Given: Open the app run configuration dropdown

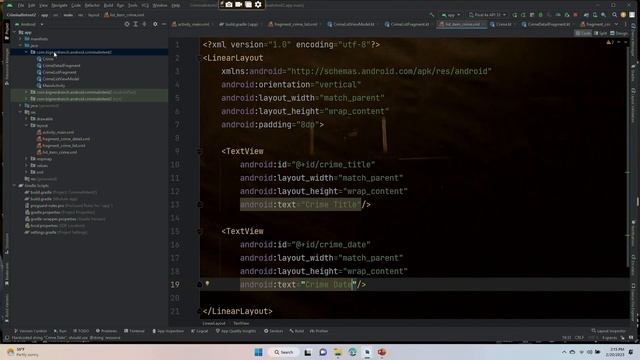Looking at the screenshot, I should (x=451, y=15).
